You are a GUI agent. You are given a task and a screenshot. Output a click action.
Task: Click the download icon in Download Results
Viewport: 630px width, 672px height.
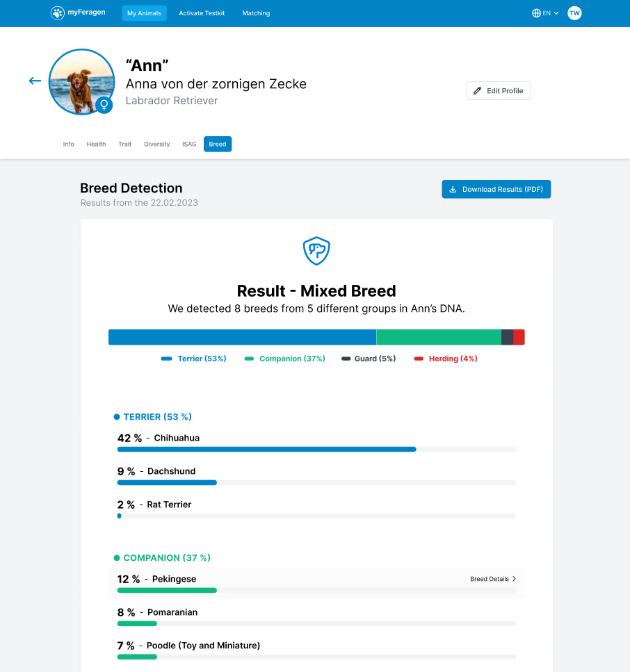coord(453,190)
